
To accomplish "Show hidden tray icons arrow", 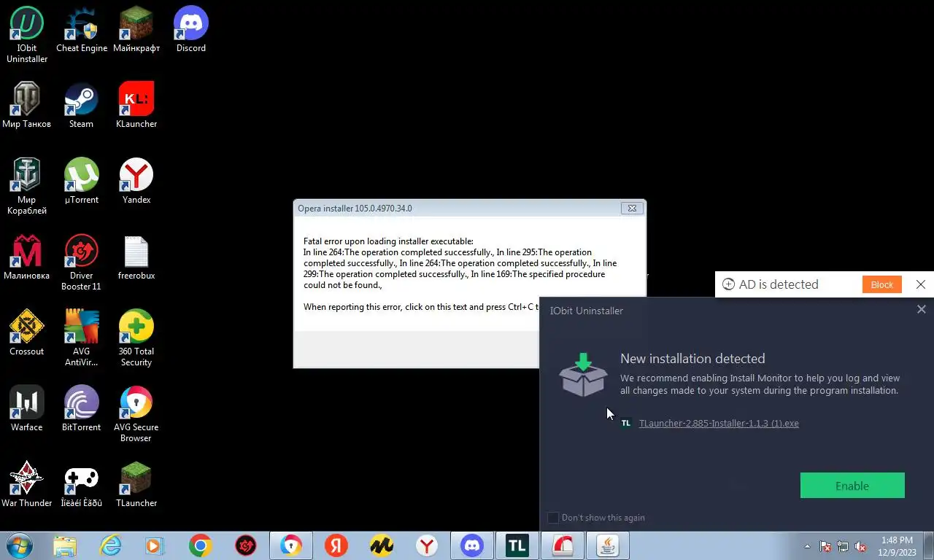I will [807, 546].
